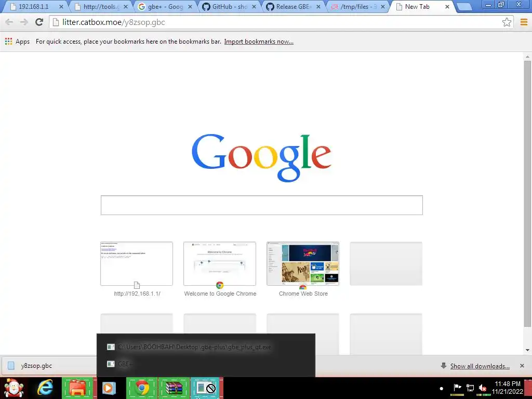Close the Release GBE+ tab
Screen dimensions: 532x399
pyautogui.click(x=318, y=6)
